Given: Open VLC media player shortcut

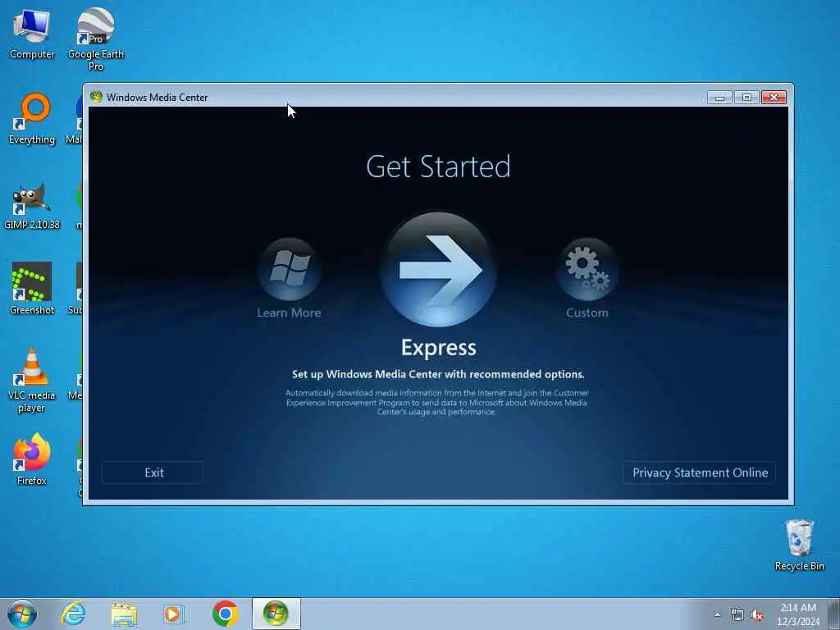Looking at the screenshot, I should pyautogui.click(x=32, y=380).
